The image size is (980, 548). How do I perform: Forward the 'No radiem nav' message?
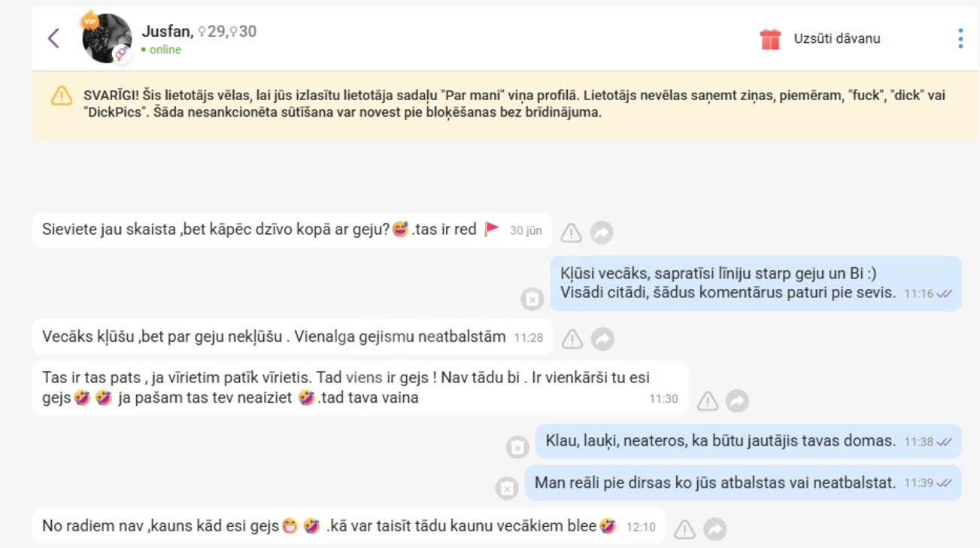(715, 529)
